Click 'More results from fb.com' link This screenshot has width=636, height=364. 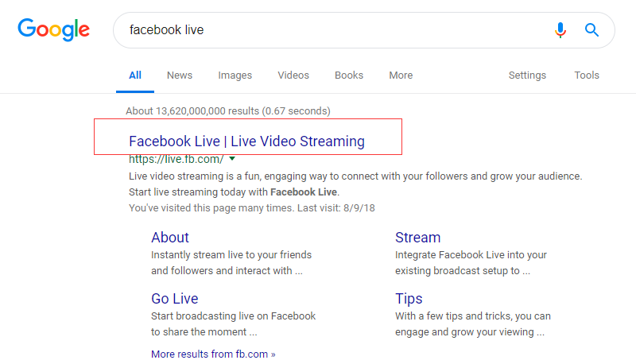(213, 354)
